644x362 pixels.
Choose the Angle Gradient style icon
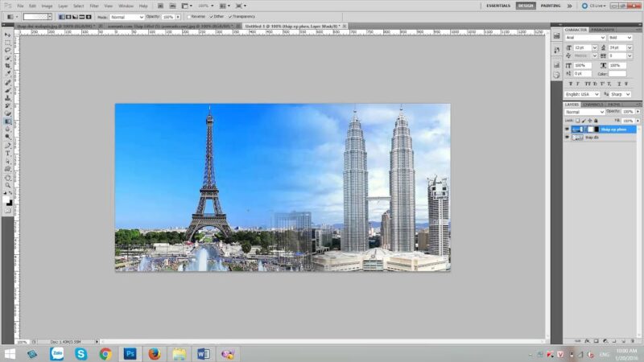click(x=75, y=17)
